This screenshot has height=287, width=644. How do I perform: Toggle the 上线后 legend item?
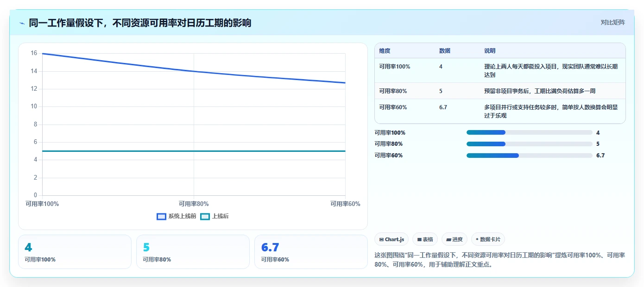tap(214, 216)
